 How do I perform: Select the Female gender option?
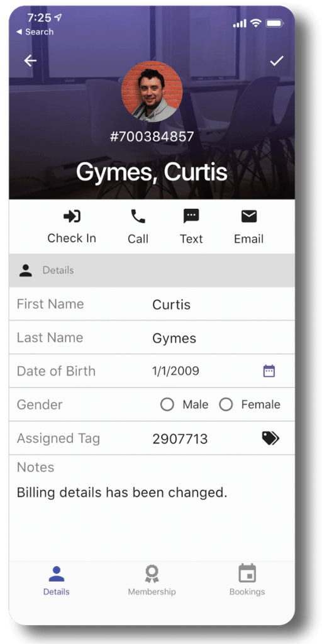pos(226,404)
